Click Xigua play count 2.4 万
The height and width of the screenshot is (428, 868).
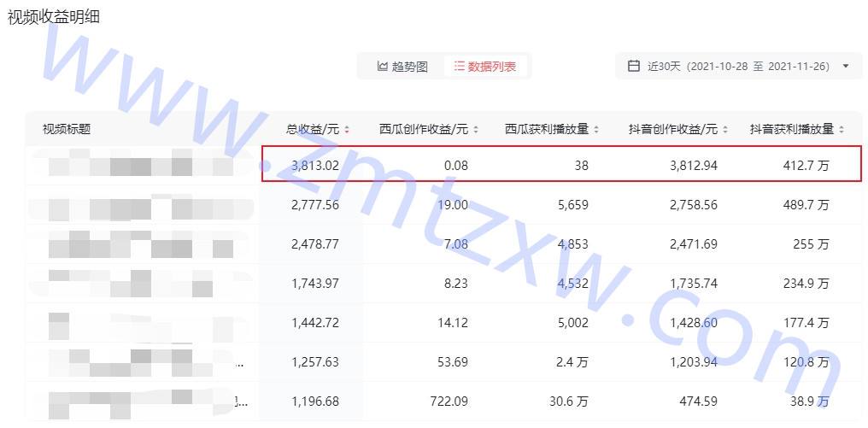point(572,362)
